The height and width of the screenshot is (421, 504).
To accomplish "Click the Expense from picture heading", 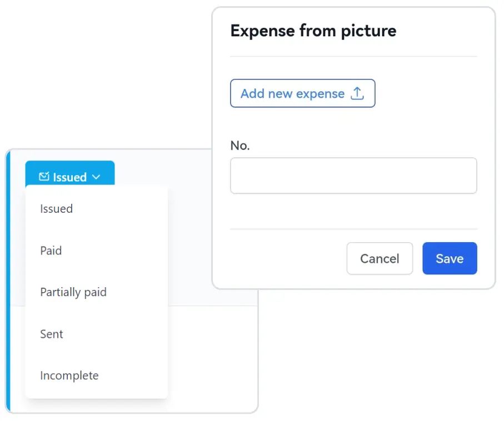I will 313,31.
